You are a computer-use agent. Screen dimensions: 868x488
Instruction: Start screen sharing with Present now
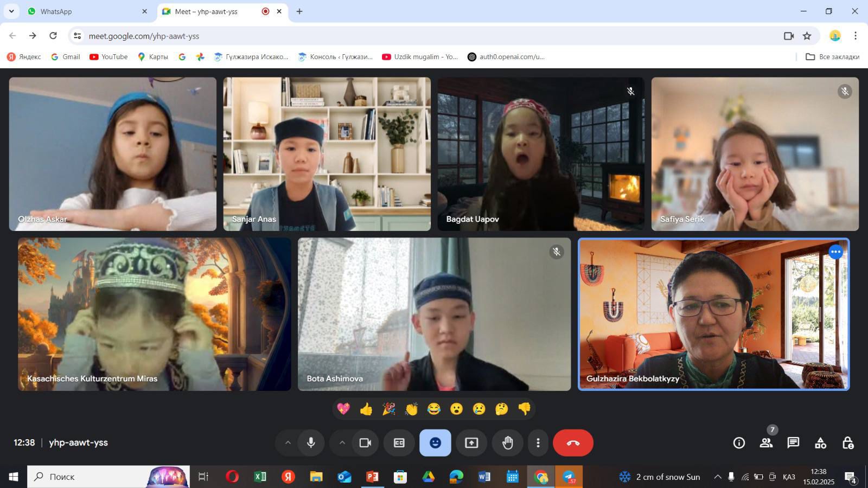[x=471, y=443]
